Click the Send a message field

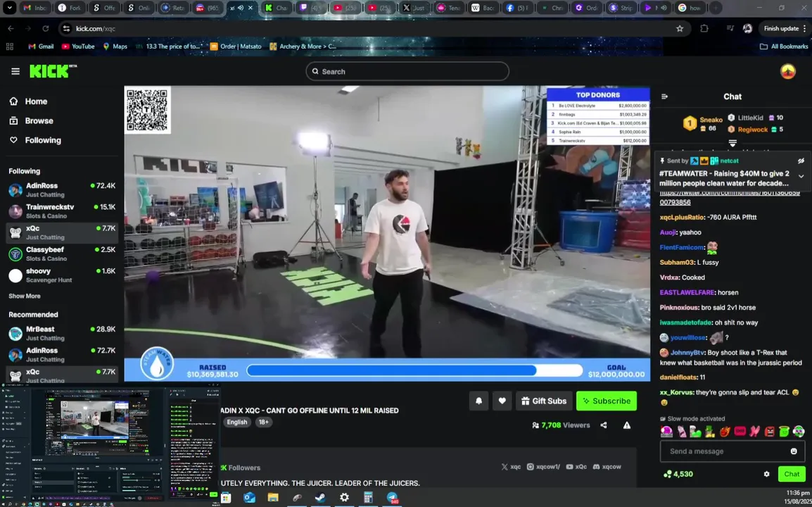[x=732, y=451]
